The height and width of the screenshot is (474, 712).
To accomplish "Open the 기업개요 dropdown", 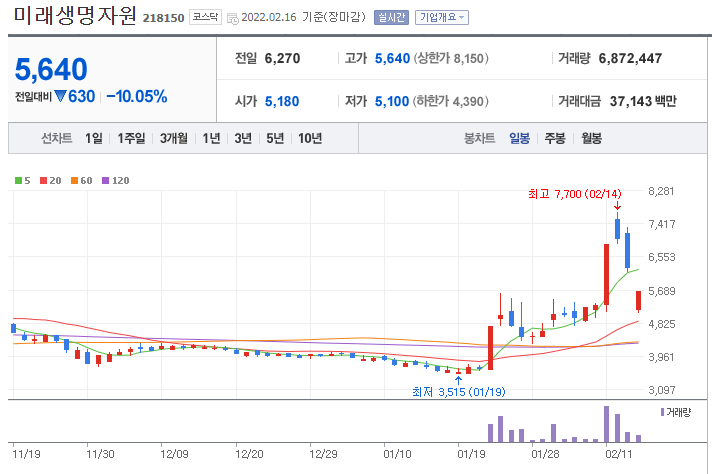I will tap(441, 18).
